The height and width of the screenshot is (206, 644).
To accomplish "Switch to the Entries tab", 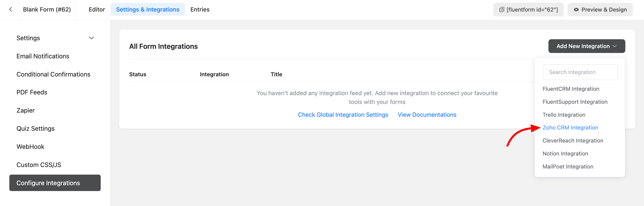I will click(x=200, y=10).
